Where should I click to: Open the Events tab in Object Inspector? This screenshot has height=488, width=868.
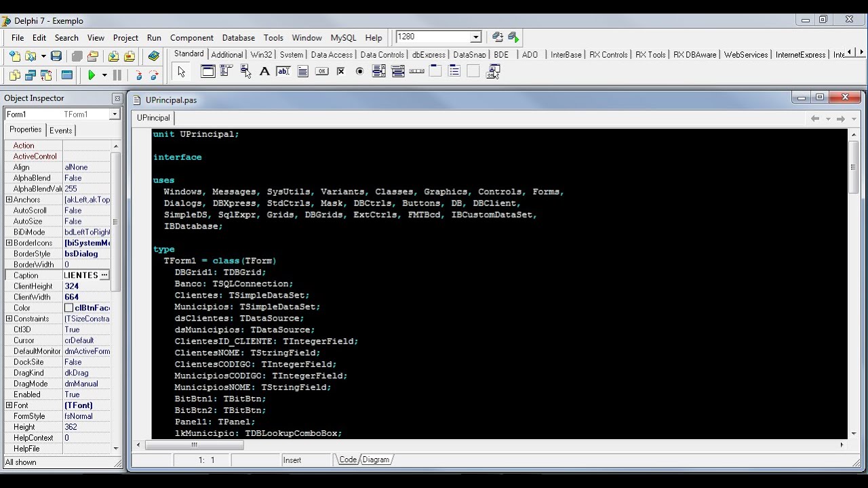[x=60, y=131]
